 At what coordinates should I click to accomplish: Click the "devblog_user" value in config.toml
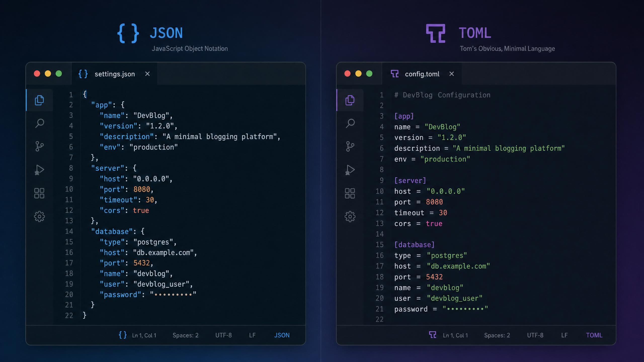click(x=455, y=298)
